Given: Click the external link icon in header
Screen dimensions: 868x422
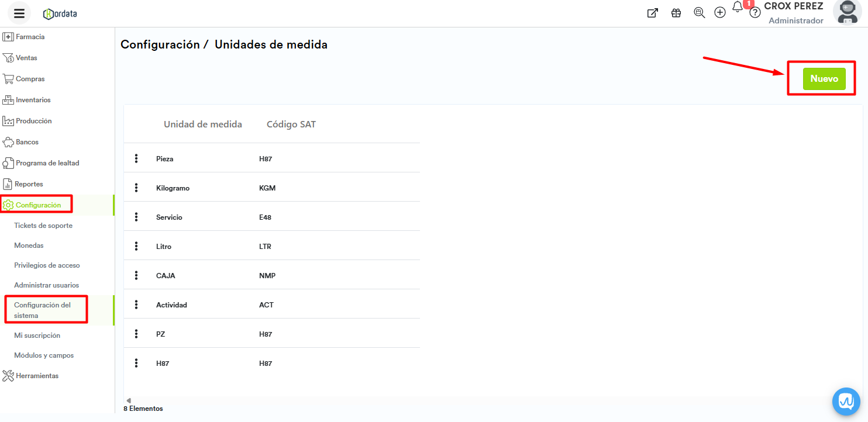Looking at the screenshot, I should click(x=652, y=13).
